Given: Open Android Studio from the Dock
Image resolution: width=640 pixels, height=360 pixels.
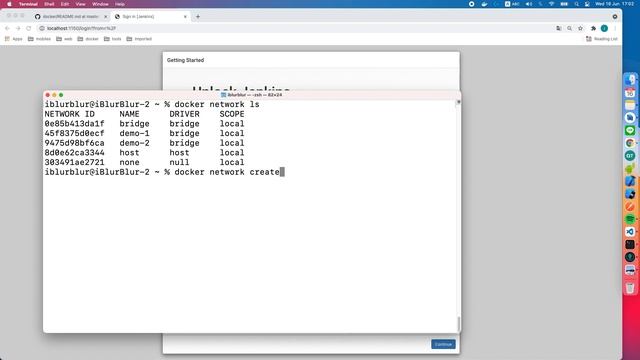Looking at the screenshot, I should [630, 168].
